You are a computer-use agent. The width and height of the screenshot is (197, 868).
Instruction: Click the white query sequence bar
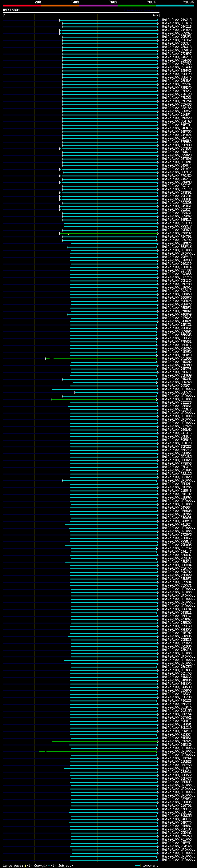[x=81, y=12]
